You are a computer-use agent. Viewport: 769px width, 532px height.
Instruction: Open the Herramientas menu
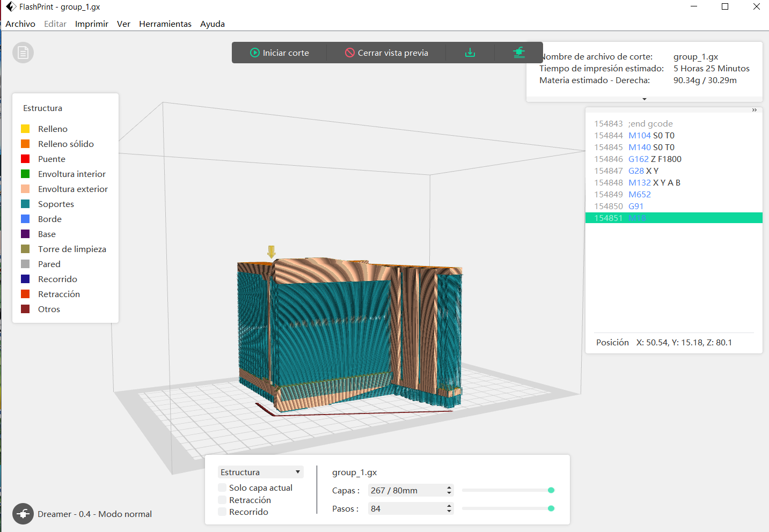click(165, 24)
